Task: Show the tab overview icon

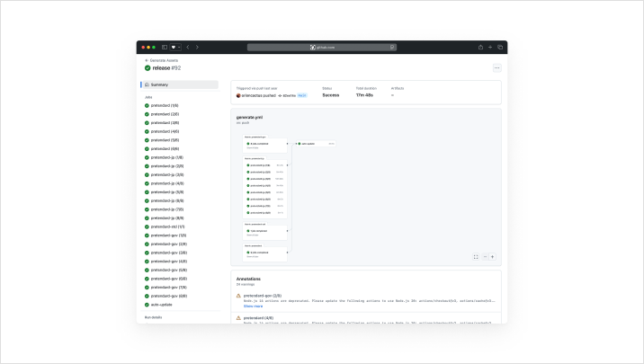Action: pos(500,48)
